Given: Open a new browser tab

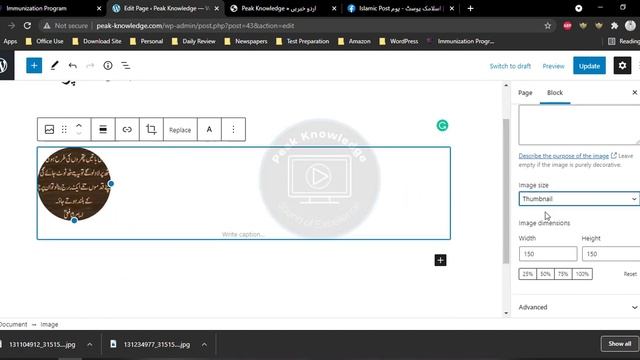Looking at the screenshot, I should 470,8.
